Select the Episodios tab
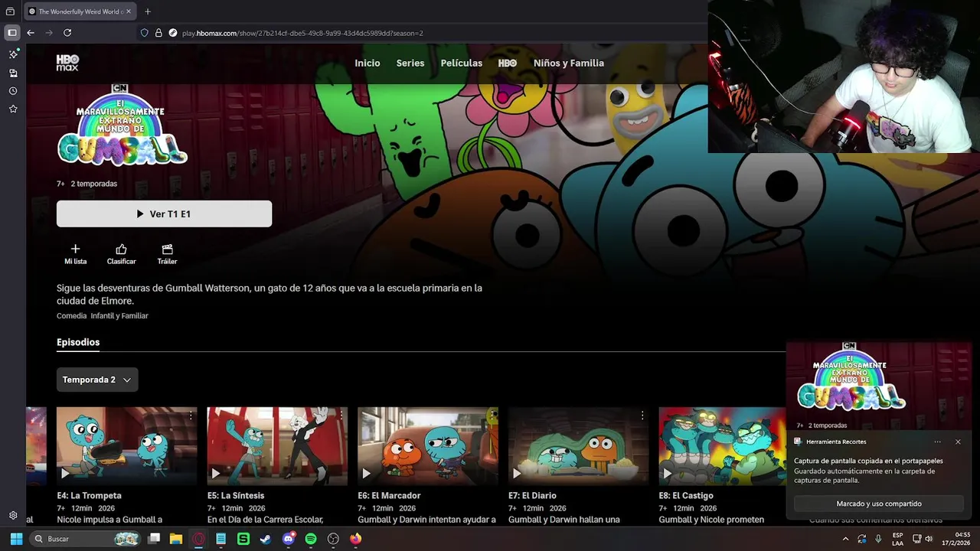This screenshot has height=551, width=980. coord(78,342)
